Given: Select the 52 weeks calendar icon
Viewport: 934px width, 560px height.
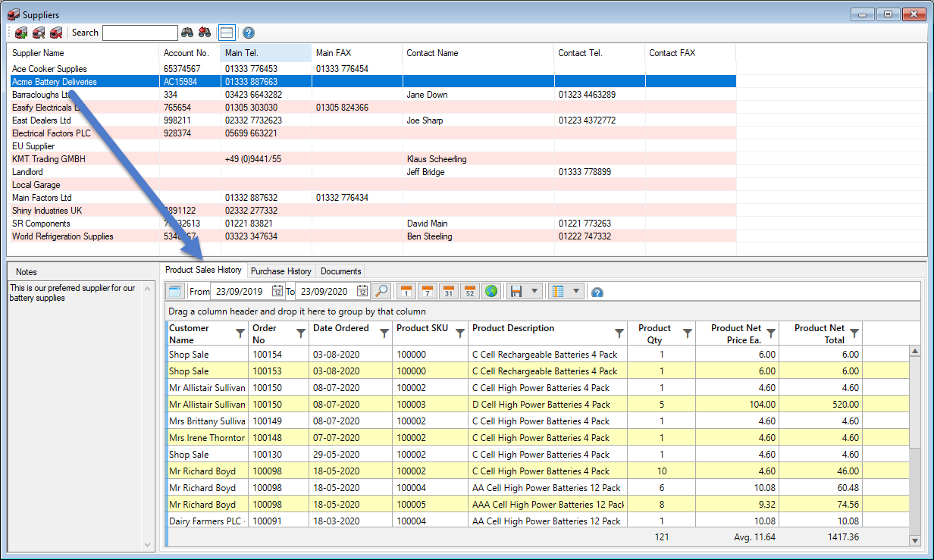Looking at the screenshot, I should click(469, 292).
